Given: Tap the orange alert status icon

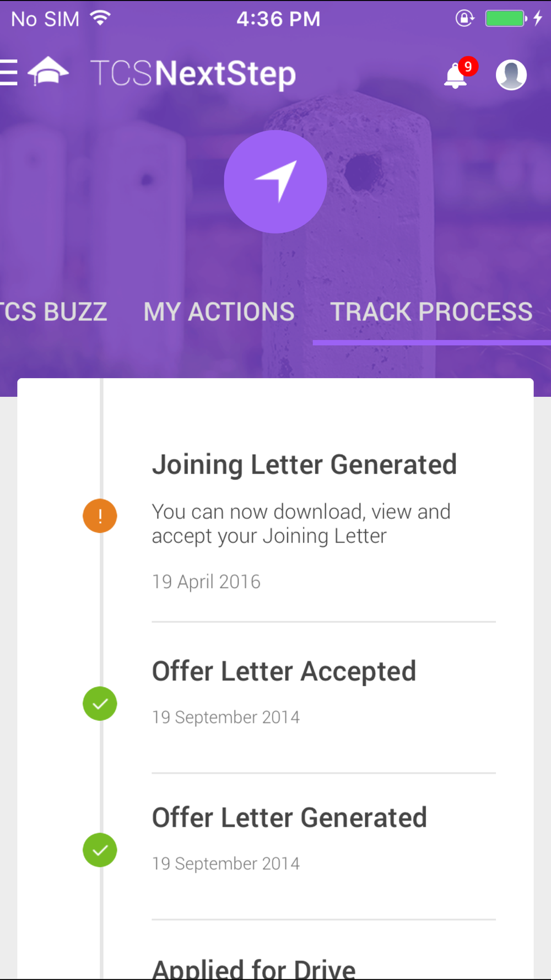Looking at the screenshot, I should (100, 516).
